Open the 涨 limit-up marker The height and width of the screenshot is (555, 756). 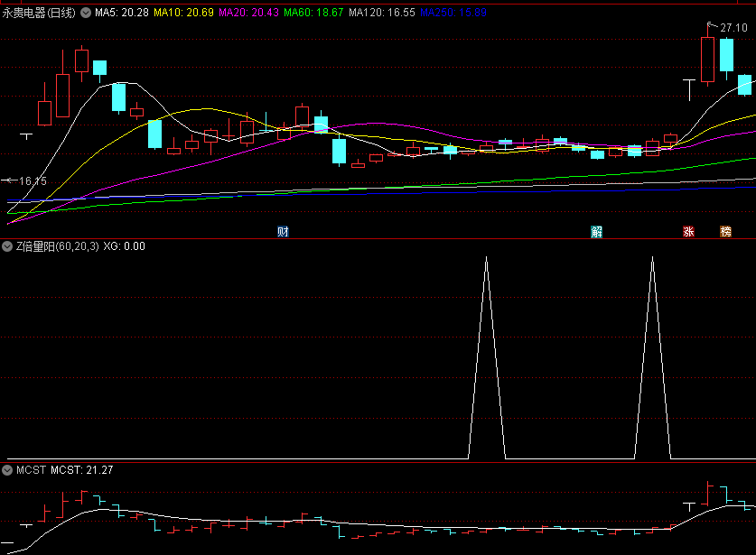click(x=688, y=232)
